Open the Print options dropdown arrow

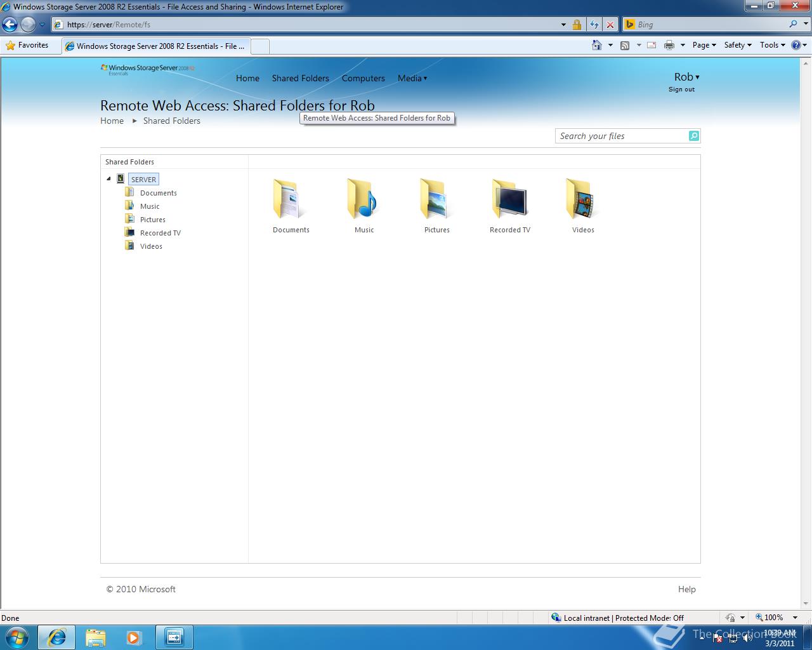pyautogui.click(x=683, y=45)
